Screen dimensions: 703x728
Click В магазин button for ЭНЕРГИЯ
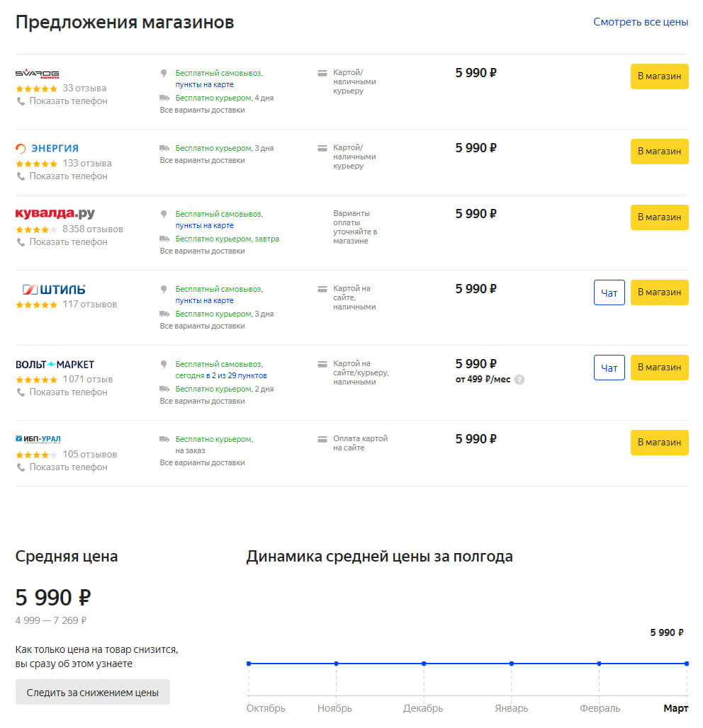(659, 151)
